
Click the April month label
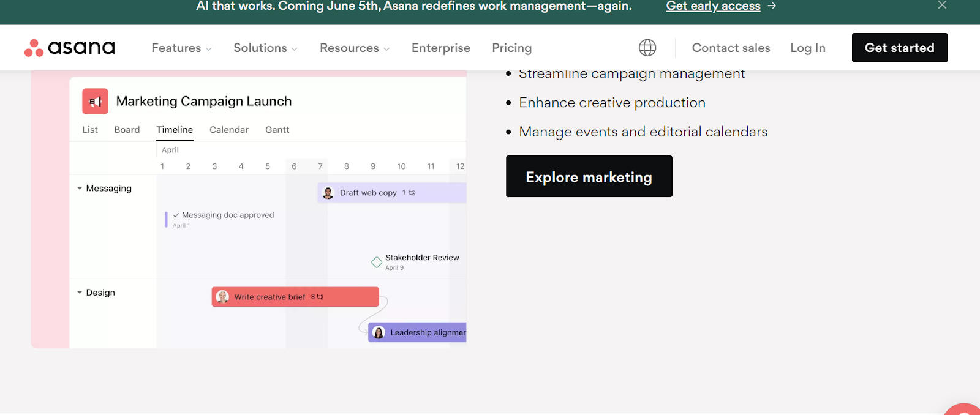click(x=170, y=150)
